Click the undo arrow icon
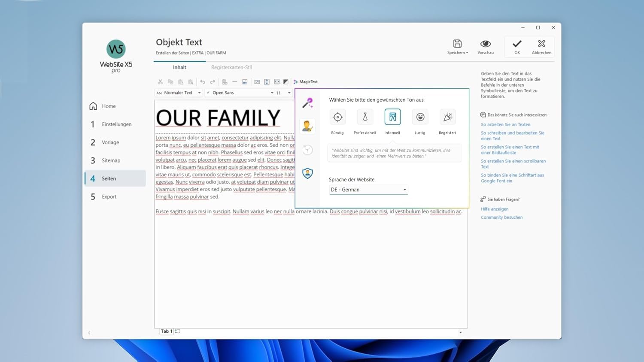The height and width of the screenshot is (362, 644). 203,81
